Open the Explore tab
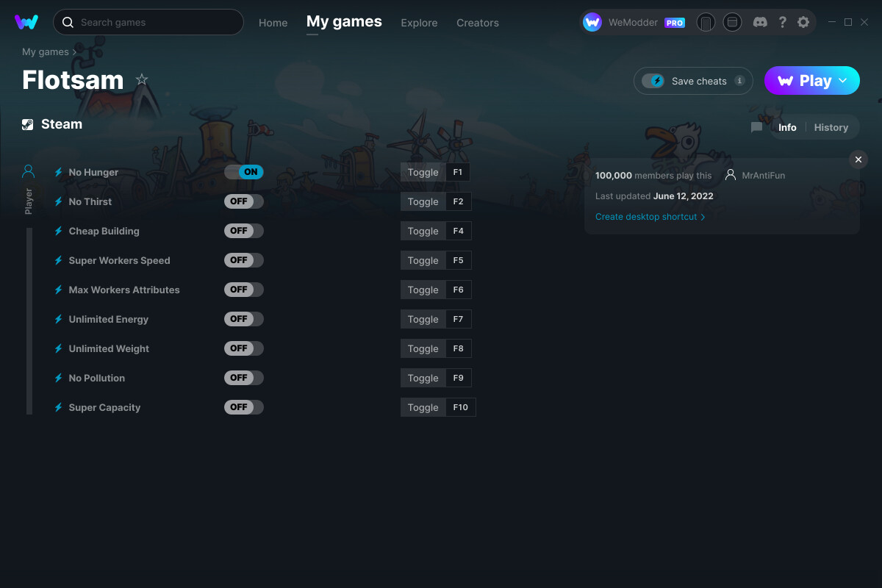The width and height of the screenshot is (882, 588). point(419,23)
